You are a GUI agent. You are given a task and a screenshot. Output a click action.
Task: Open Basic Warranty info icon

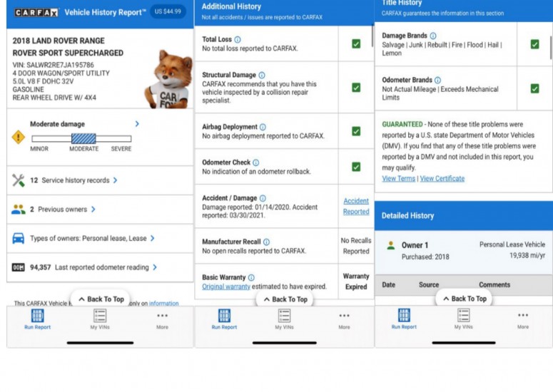251,277
